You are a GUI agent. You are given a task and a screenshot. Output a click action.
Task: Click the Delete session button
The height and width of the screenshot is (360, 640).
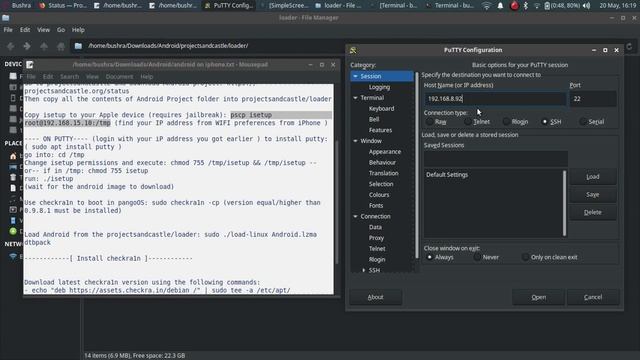pyautogui.click(x=593, y=212)
